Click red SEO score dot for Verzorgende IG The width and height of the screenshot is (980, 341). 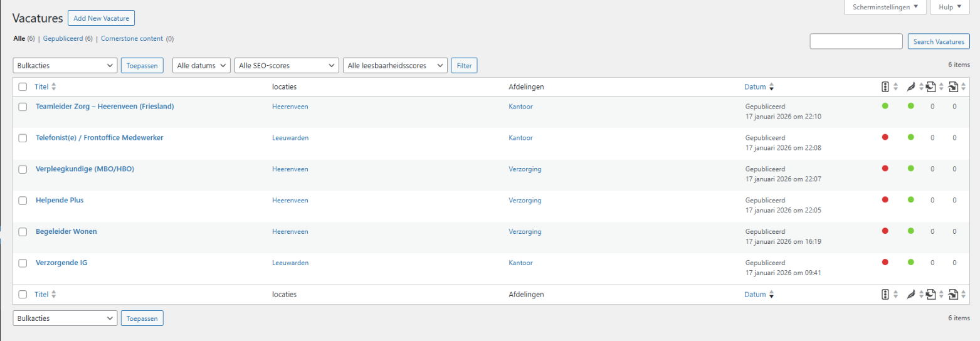pos(885,262)
